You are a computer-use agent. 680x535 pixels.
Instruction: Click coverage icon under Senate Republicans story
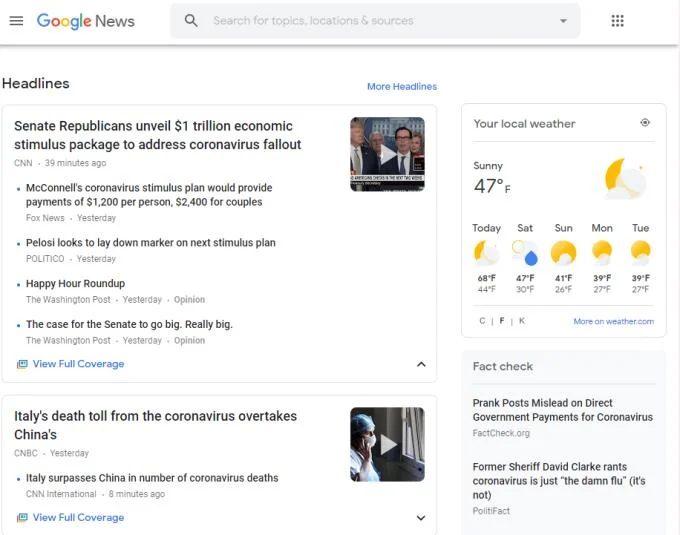(22, 364)
